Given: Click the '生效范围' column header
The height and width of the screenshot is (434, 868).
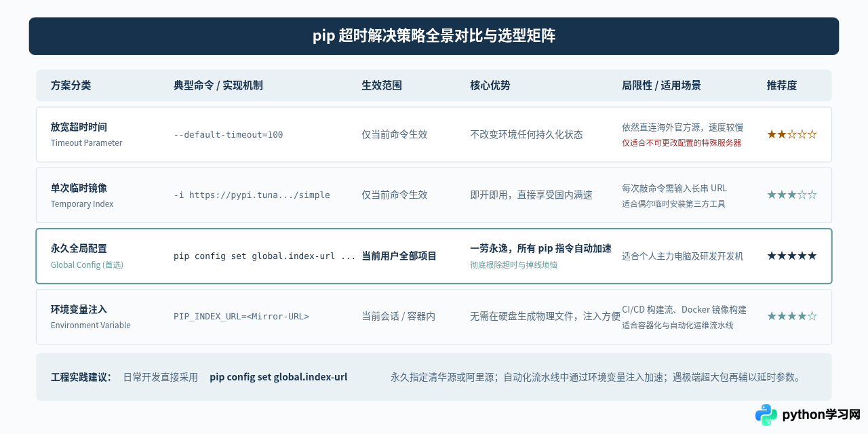Looking at the screenshot, I should click(382, 85).
